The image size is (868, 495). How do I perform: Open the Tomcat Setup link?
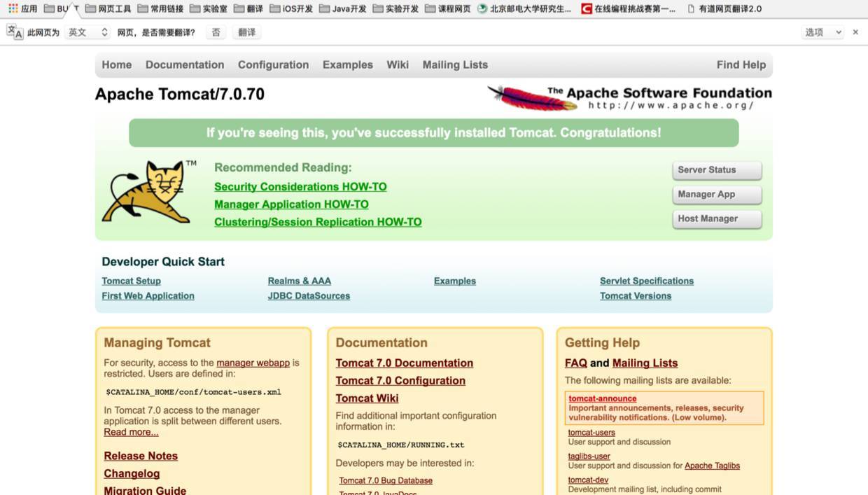(x=131, y=281)
